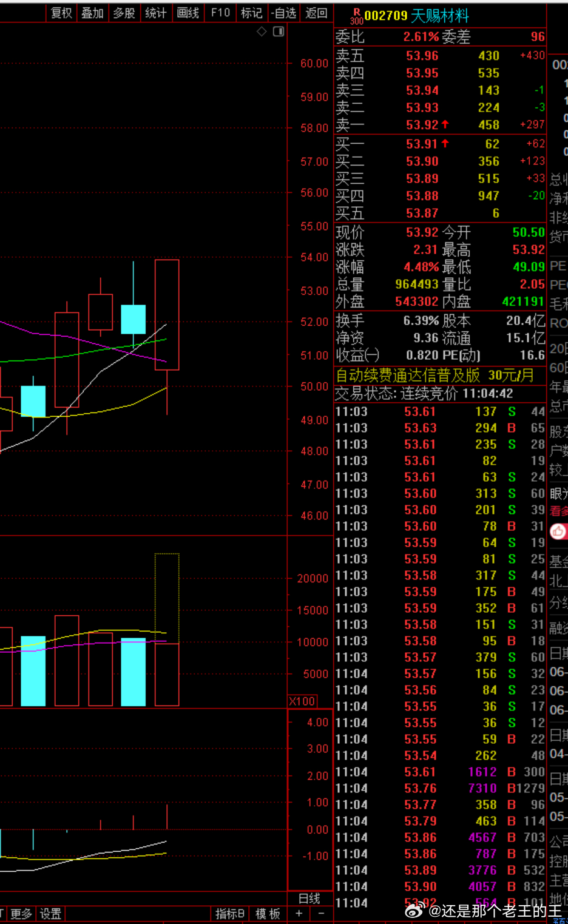The width and height of the screenshot is (568, 924).
Task: Click the R300 margin trading badge
Action: tap(356, 16)
